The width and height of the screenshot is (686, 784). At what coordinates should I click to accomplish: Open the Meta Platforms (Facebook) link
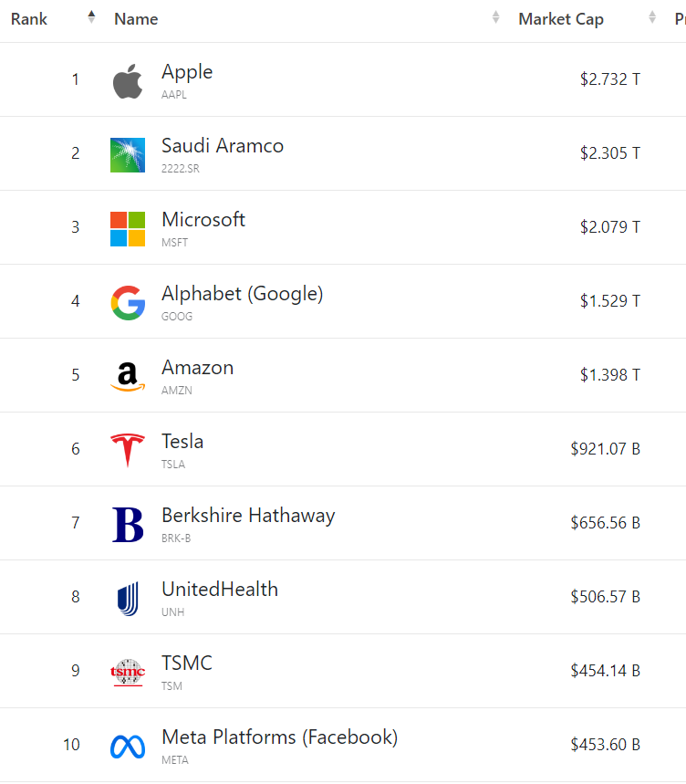click(x=280, y=737)
